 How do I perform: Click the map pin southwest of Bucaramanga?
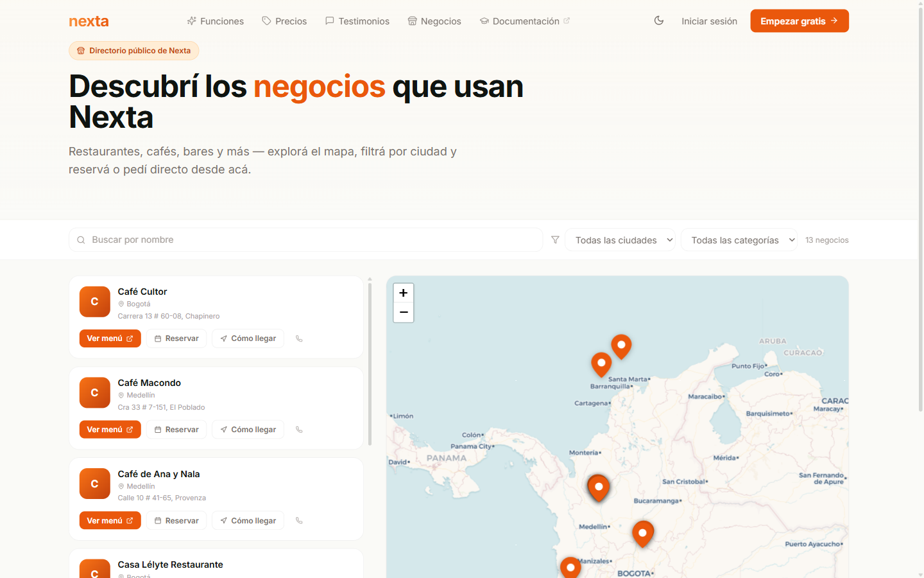coord(642,534)
